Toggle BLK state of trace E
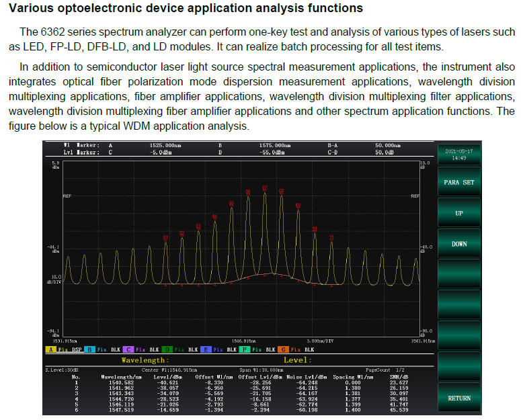 coord(231,349)
